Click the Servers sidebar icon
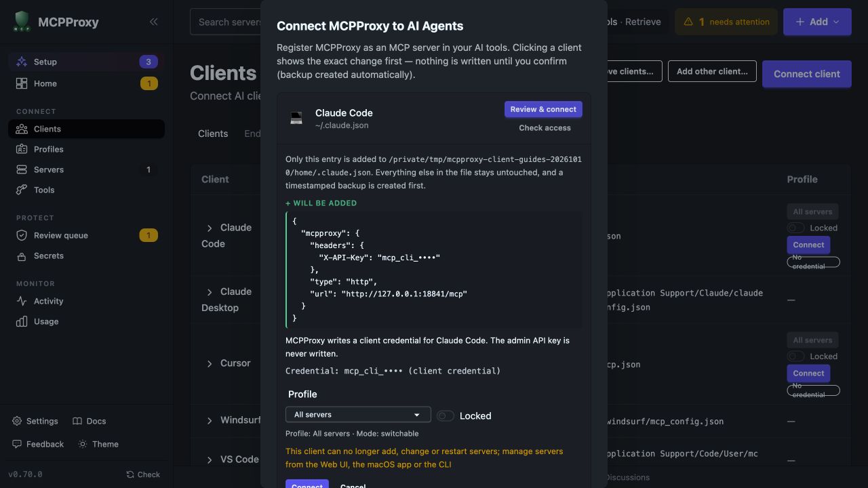 coord(22,169)
